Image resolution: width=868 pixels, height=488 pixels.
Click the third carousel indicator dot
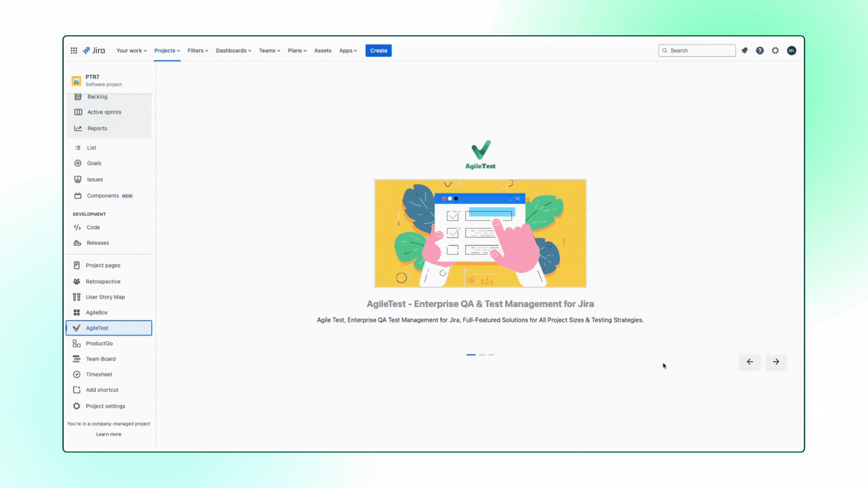491,355
